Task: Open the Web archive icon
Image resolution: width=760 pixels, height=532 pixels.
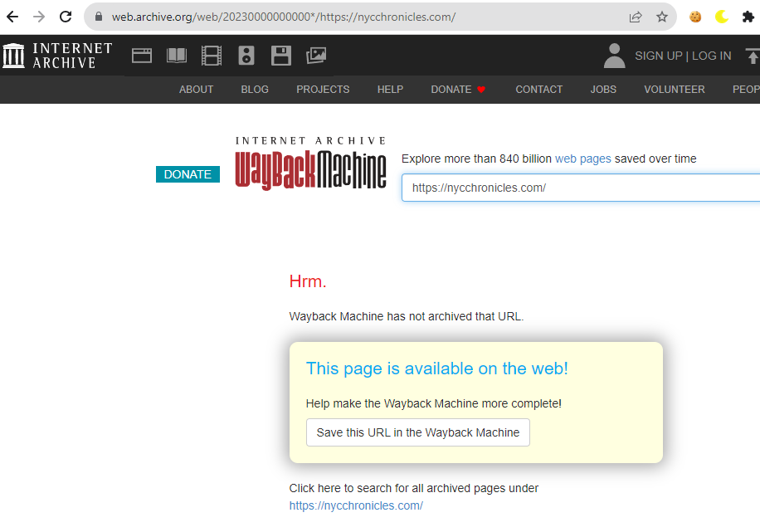Action: pos(142,56)
